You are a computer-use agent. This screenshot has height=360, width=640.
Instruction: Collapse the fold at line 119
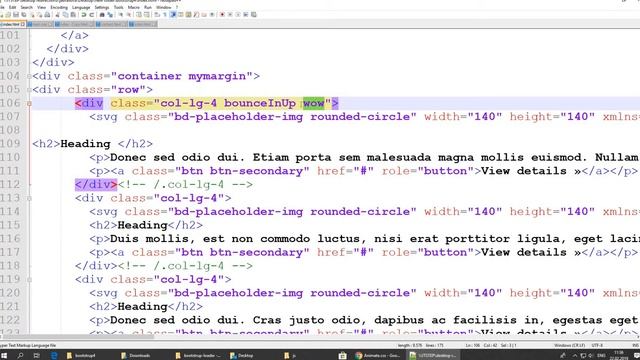29,280
